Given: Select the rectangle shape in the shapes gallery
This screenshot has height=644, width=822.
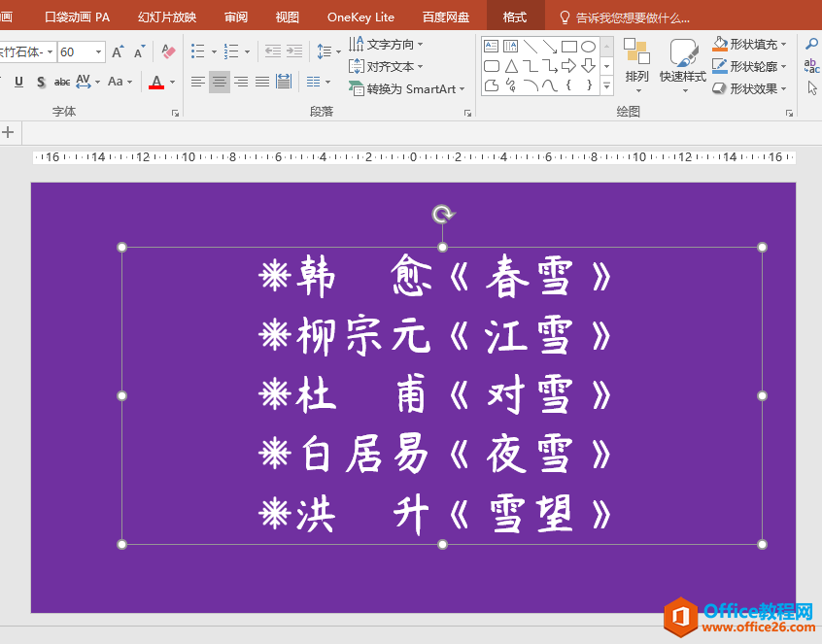Looking at the screenshot, I should (568, 46).
